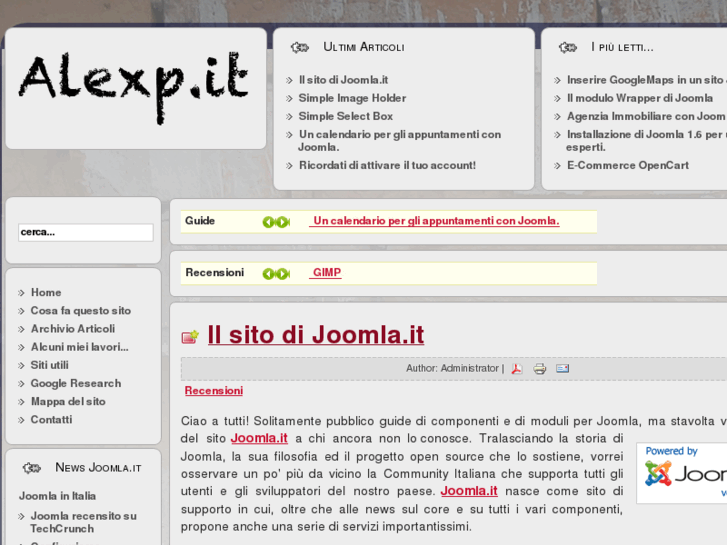Viewport: 727px width, 545px height.
Task: Open Simple Select Box article link
Action: click(346, 116)
